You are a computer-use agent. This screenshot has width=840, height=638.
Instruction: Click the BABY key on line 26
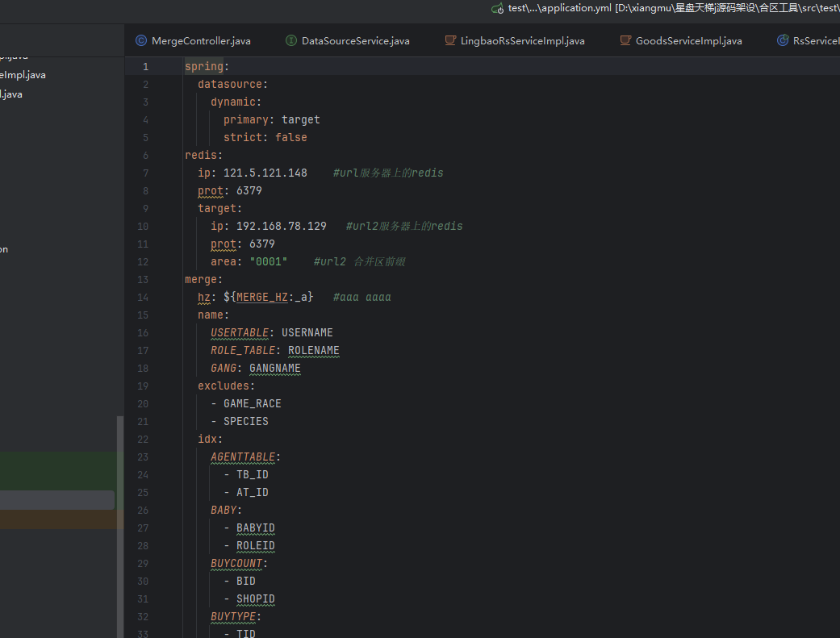tap(224, 510)
